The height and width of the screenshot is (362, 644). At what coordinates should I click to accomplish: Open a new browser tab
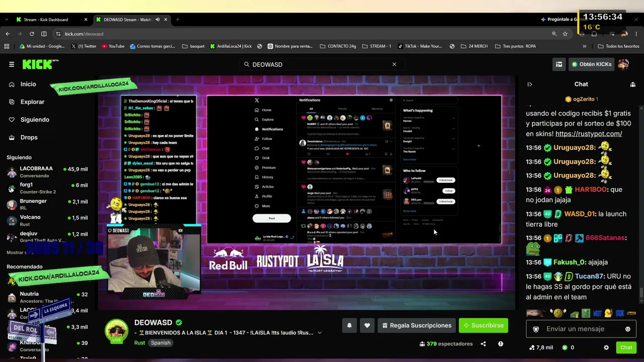click(178, 20)
